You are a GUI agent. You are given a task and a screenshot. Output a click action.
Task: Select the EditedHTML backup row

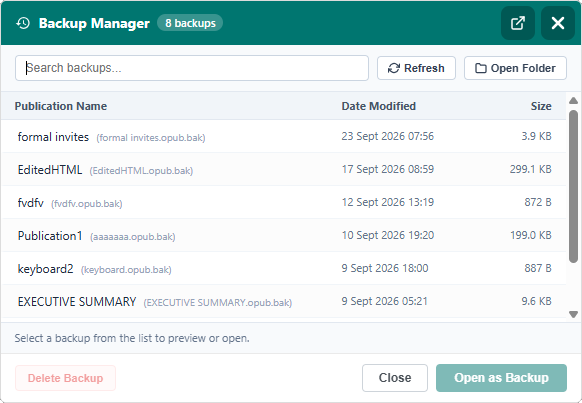284,170
